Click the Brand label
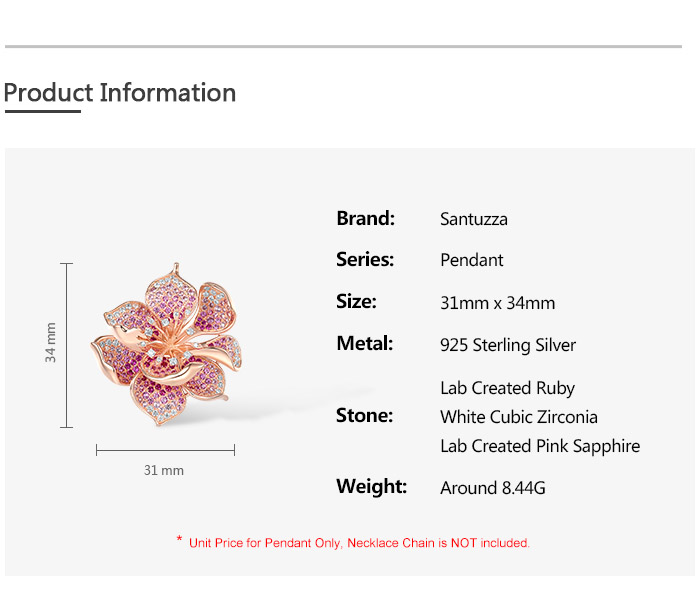 coord(365,218)
